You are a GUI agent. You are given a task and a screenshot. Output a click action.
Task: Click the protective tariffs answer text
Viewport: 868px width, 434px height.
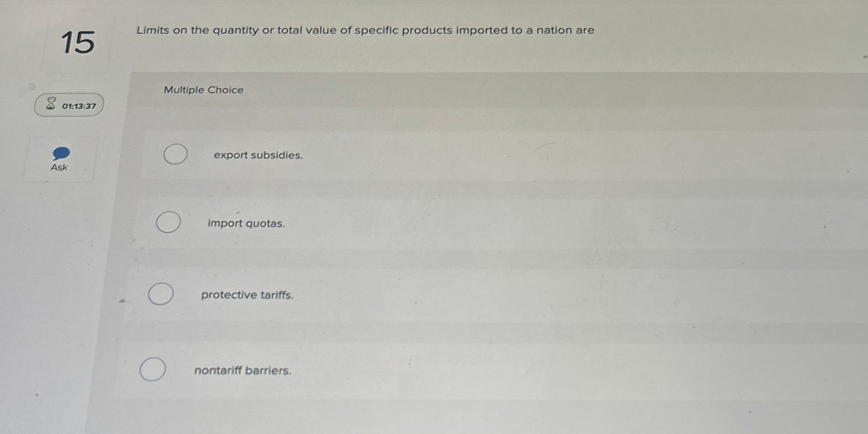coord(247,295)
